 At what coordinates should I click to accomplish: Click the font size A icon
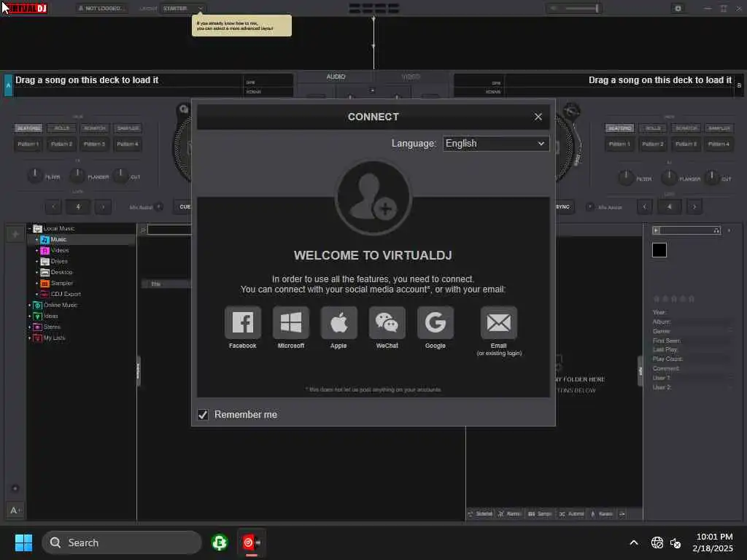pos(15,510)
